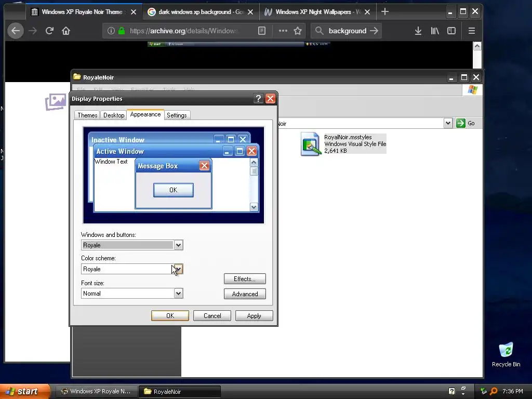The image size is (532, 399).
Task: Click the search magnifier icon in Firefox
Action: click(319, 31)
